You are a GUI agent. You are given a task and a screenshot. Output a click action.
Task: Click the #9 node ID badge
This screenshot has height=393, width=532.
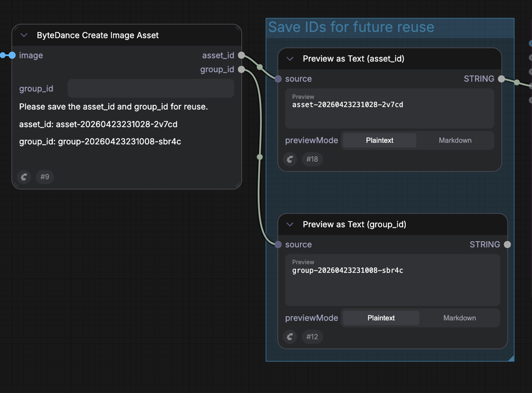pos(45,177)
